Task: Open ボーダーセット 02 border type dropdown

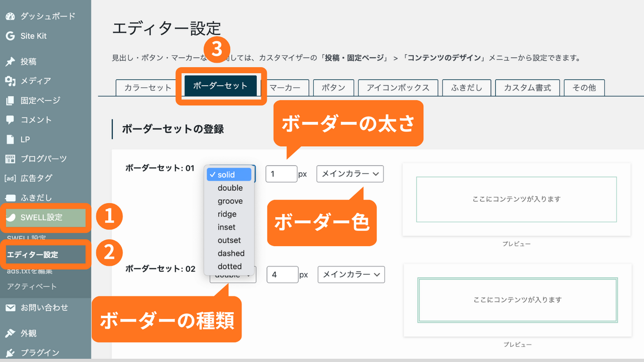Action: tap(233, 276)
